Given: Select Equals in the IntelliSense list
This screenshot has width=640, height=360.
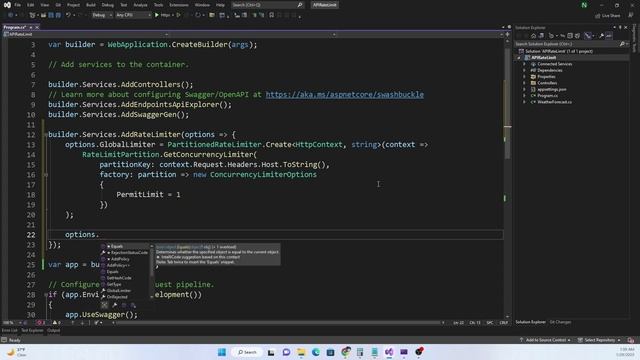Looking at the screenshot, I should (126, 246).
